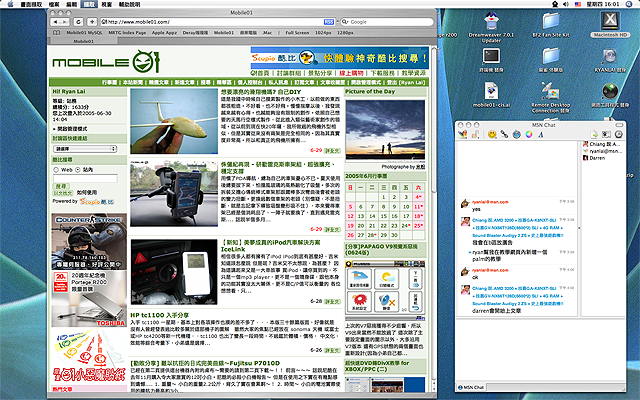Select the RYANLAI alias icon on the desktop
The height and width of the screenshot is (400, 640).
[x=610, y=56]
